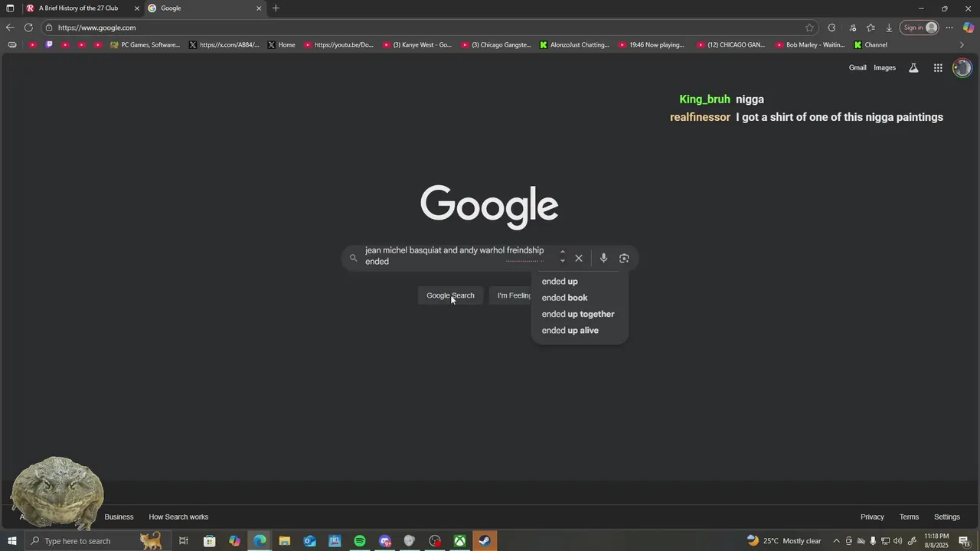Open the Settings footer menu
The height and width of the screenshot is (551, 980).
(x=946, y=517)
